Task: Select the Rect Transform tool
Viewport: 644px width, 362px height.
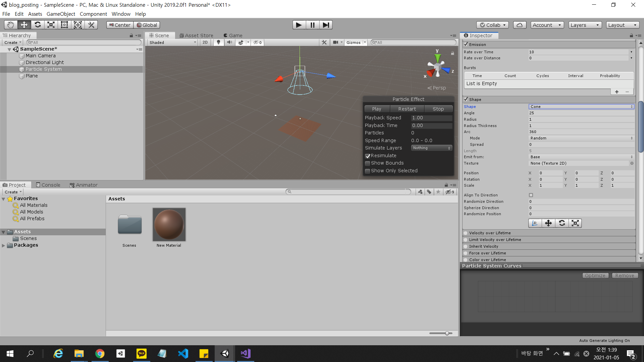Action: click(64, 25)
